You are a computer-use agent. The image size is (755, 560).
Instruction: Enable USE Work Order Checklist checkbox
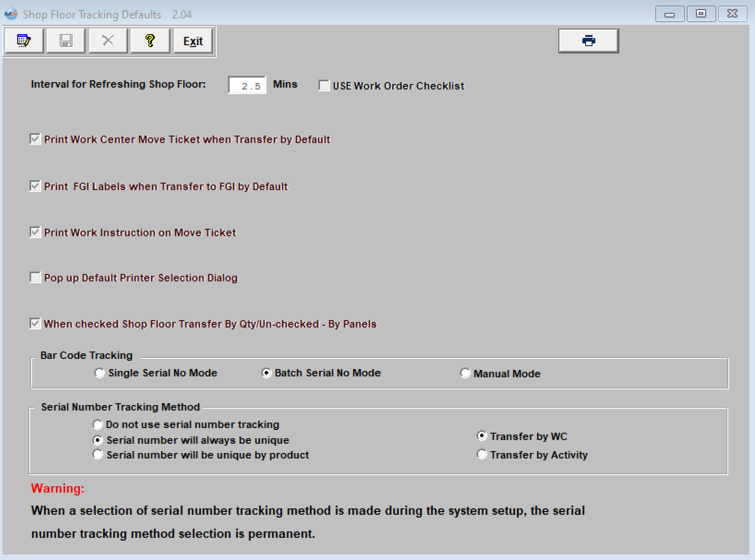[324, 85]
